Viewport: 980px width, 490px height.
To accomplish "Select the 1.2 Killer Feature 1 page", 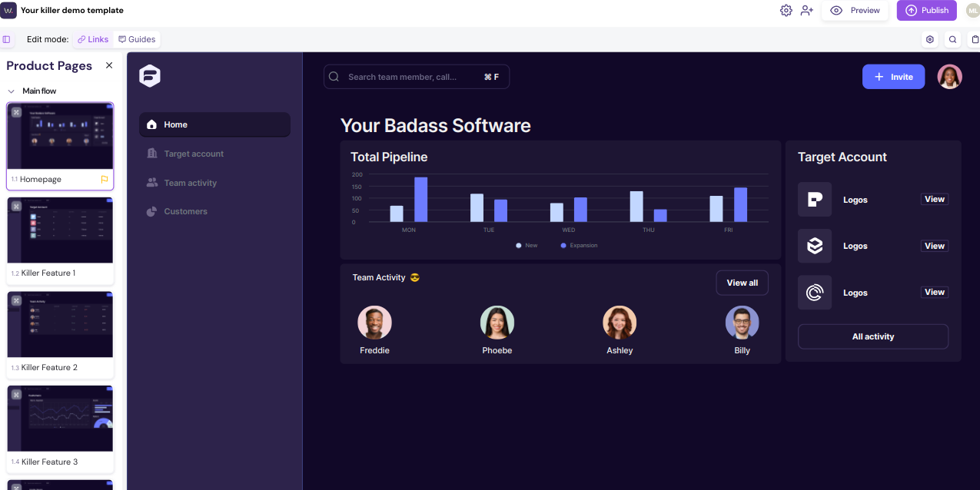I will (x=60, y=240).
